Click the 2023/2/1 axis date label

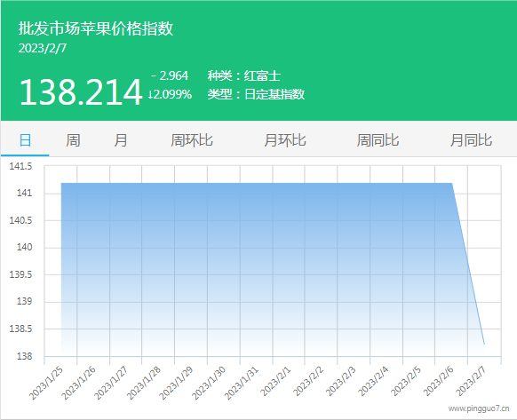(275, 381)
